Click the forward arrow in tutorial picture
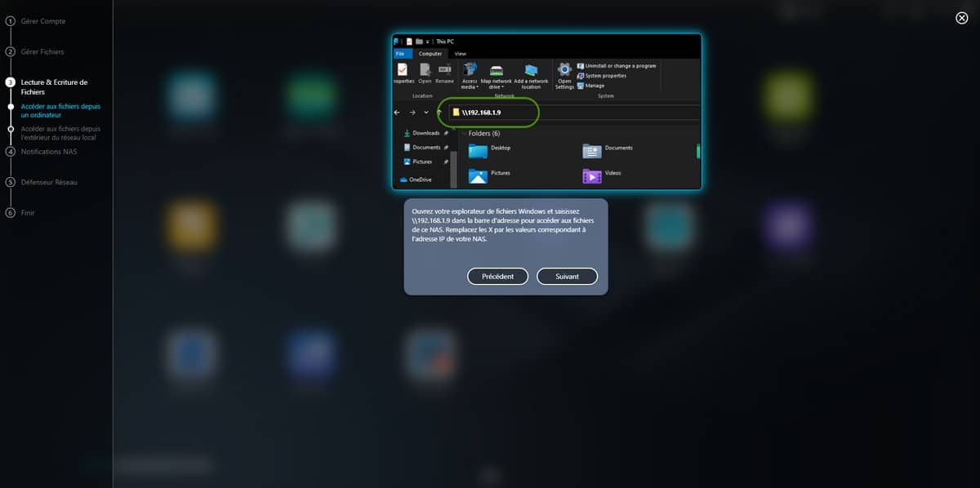The width and height of the screenshot is (980, 488). (x=412, y=113)
